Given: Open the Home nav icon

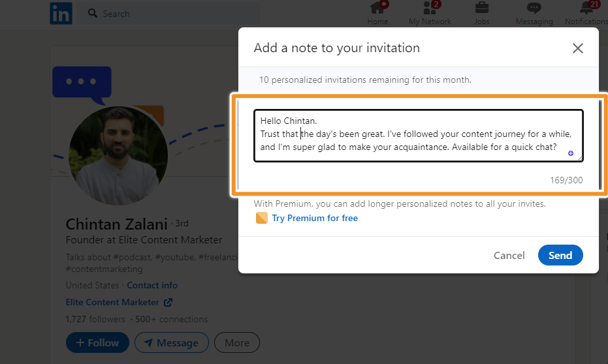Looking at the screenshot, I should coord(377,8).
